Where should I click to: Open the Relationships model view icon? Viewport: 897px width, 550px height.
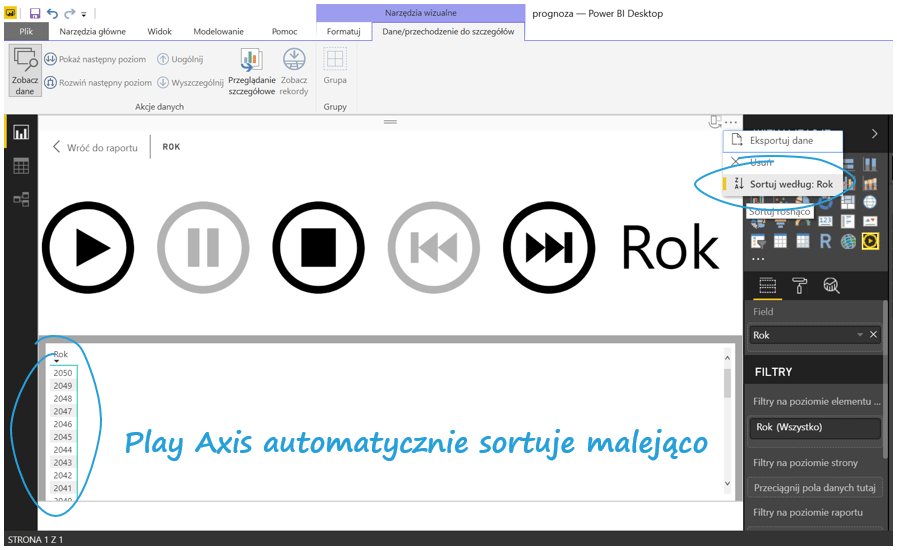pos(20,200)
